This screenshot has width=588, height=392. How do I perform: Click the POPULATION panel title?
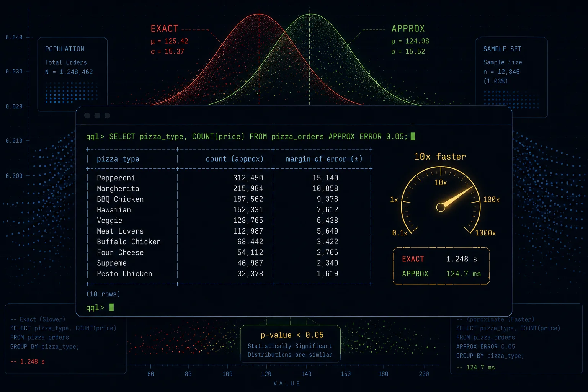[65, 49]
